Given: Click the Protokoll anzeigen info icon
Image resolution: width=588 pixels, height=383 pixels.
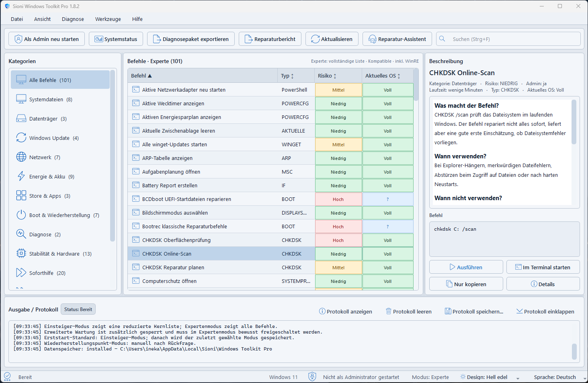Looking at the screenshot, I should [x=322, y=311].
